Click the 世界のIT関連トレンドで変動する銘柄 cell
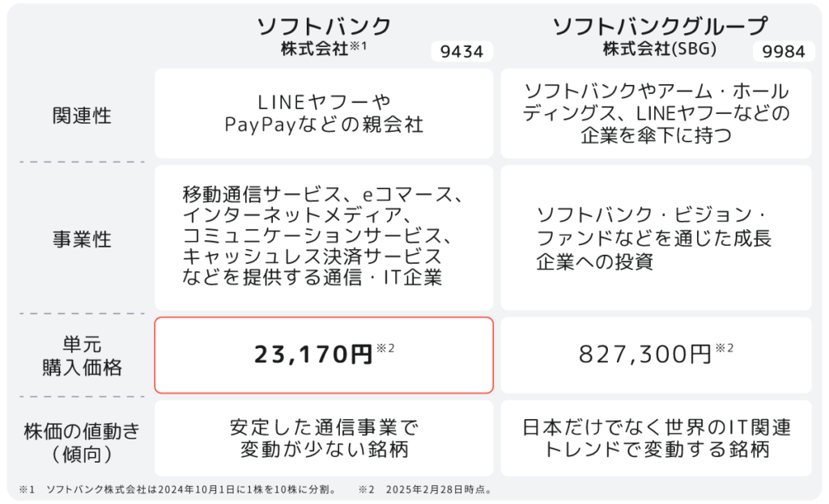 [656, 438]
